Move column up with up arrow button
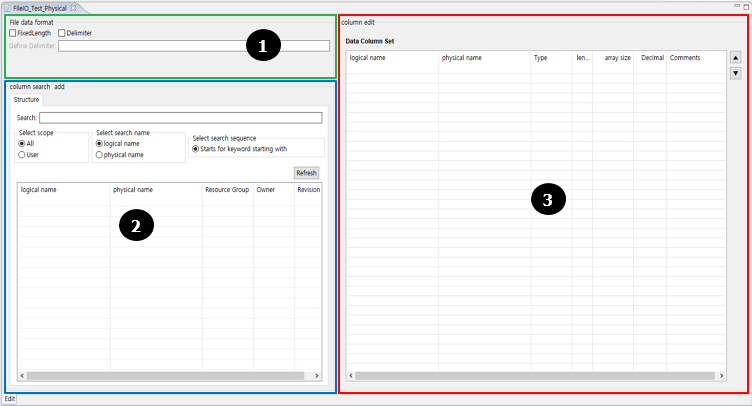The width and height of the screenshot is (752, 406). point(736,58)
